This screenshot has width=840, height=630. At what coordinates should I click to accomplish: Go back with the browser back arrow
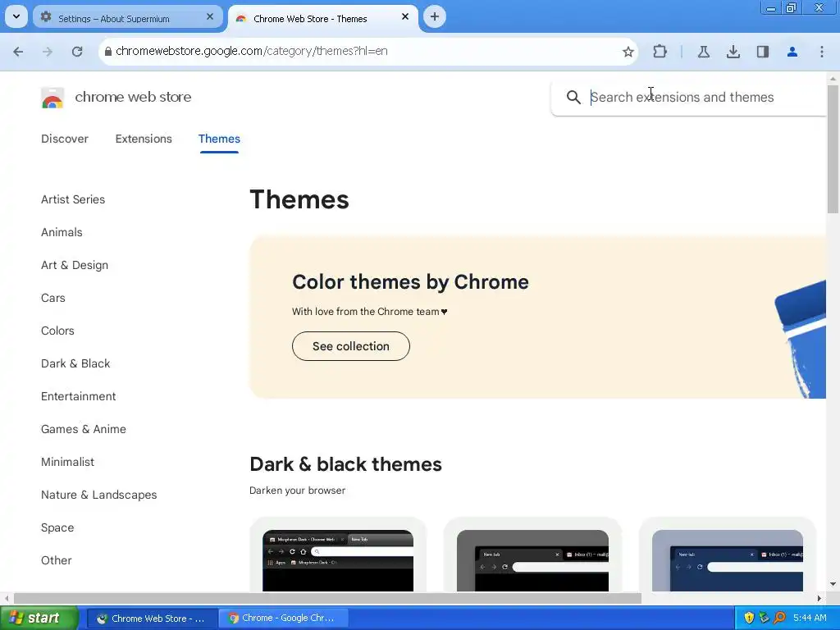[x=18, y=52]
